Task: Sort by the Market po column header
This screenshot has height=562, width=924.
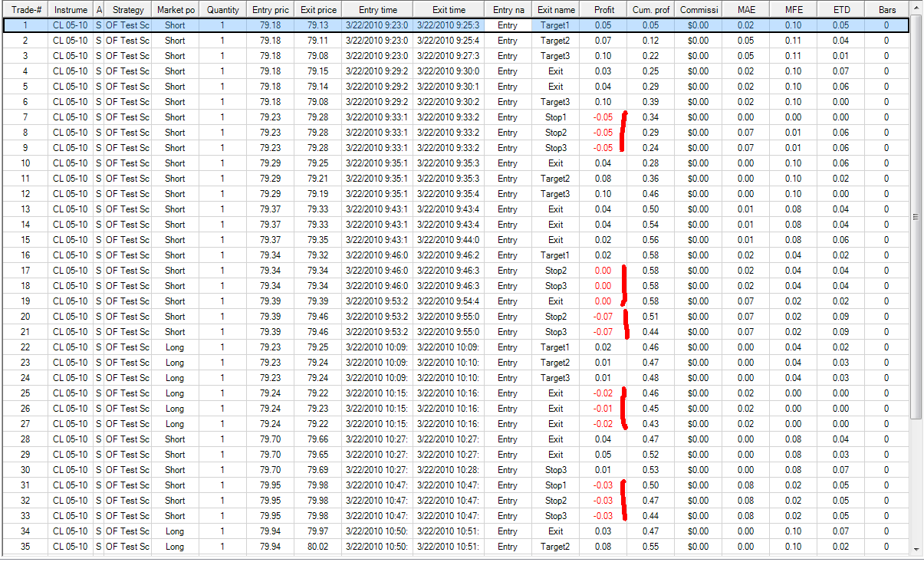Action: tap(175, 10)
